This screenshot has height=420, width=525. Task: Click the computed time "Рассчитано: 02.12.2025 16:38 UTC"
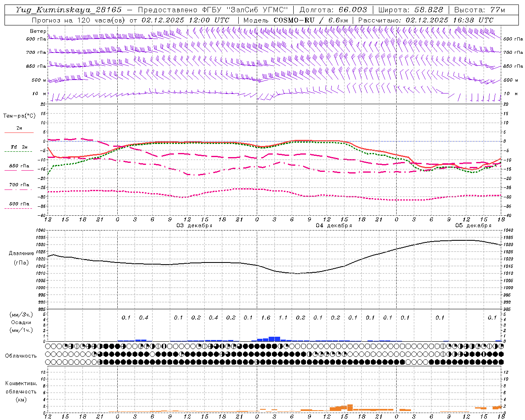[x=426, y=20]
